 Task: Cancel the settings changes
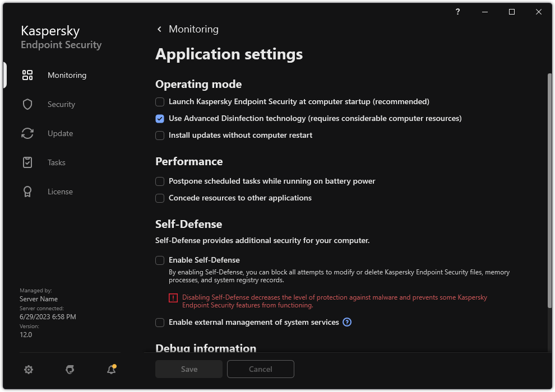point(261,369)
